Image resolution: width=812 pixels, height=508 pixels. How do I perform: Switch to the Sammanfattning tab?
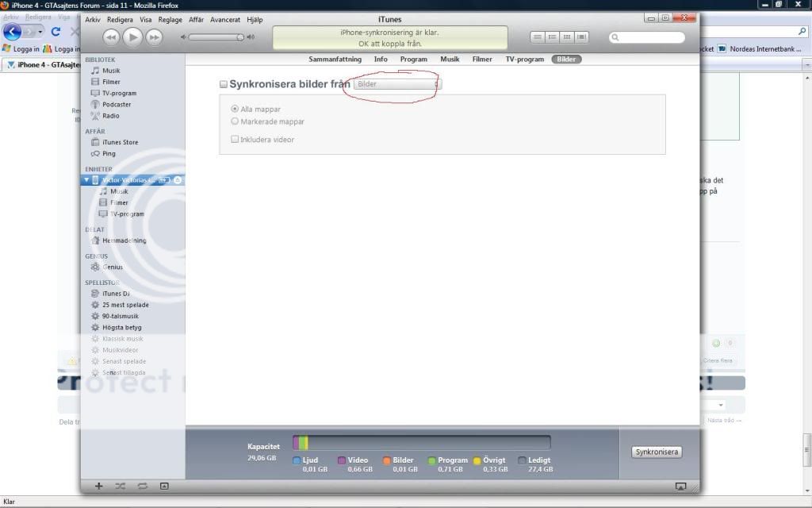tap(334, 59)
